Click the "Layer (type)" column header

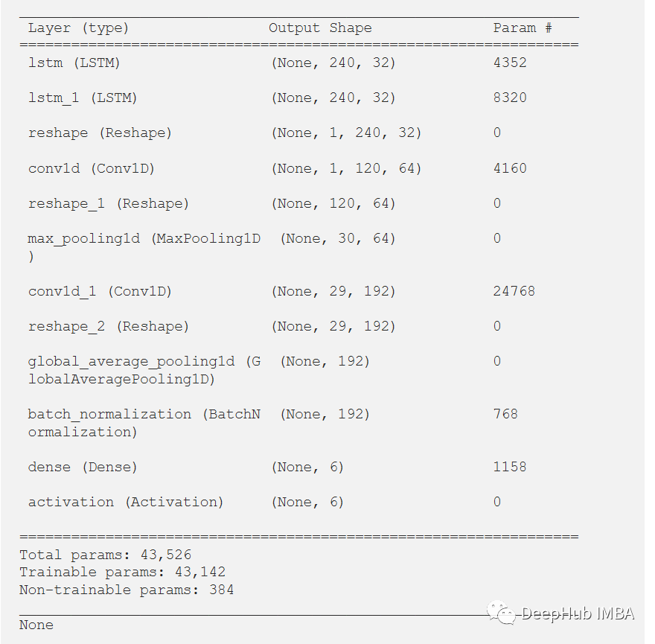(x=78, y=28)
